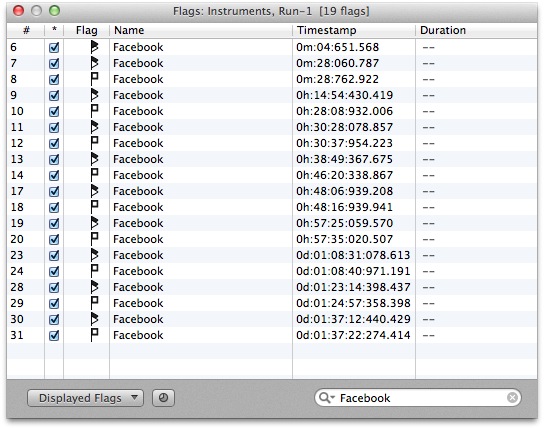
Task: Select timestamp 0d:01:37:12:440.429
Action: point(353,319)
